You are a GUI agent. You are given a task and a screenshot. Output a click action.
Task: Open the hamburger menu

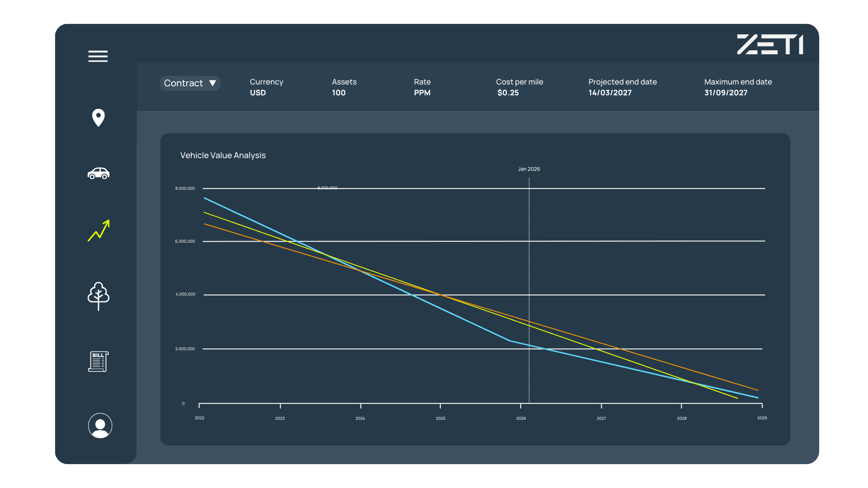pyautogui.click(x=98, y=56)
